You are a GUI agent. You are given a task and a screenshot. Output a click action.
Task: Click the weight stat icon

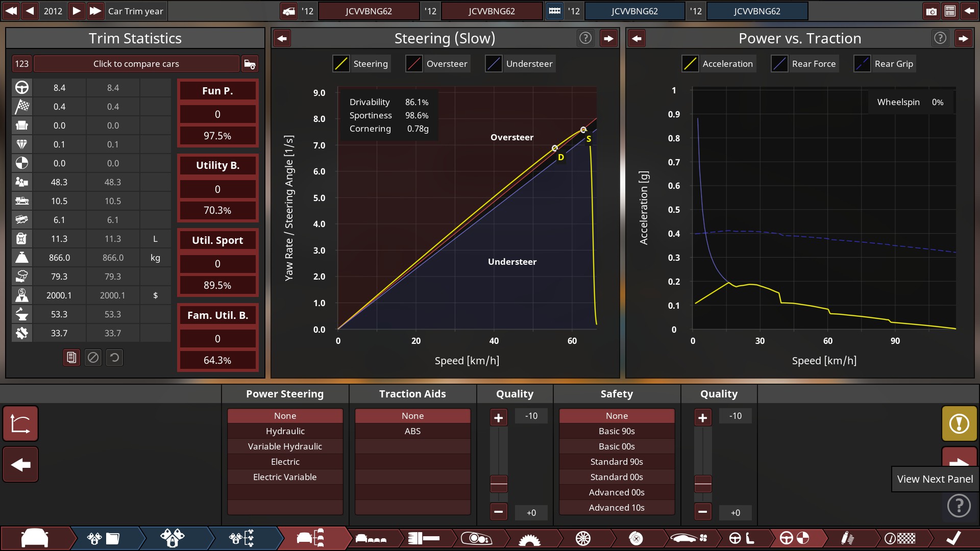click(22, 258)
